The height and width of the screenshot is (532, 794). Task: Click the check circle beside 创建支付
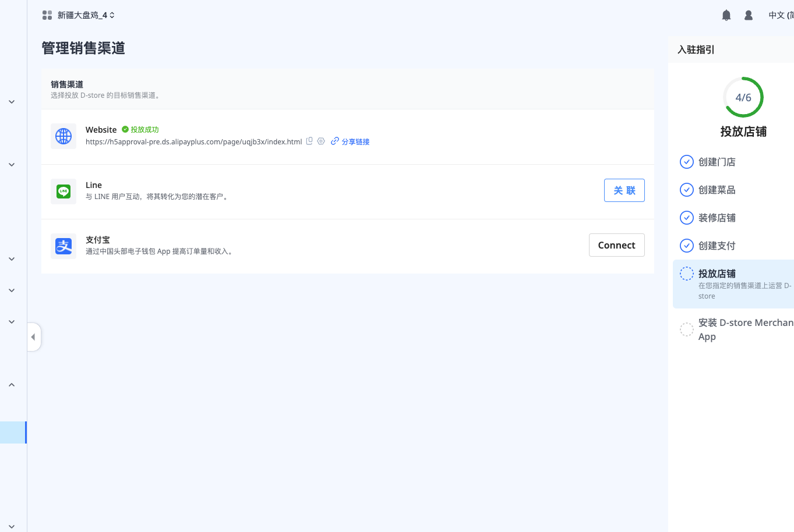pos(687,246)
